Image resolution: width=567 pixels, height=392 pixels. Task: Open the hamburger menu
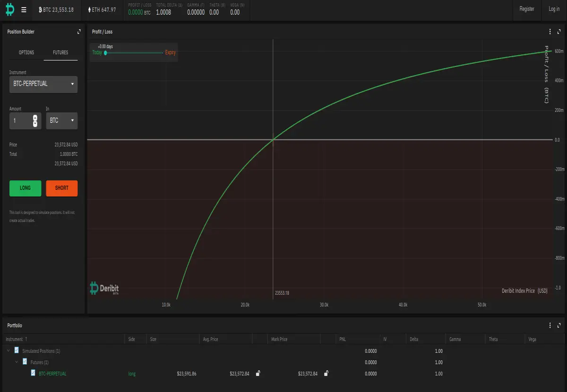tap(24, 9)
